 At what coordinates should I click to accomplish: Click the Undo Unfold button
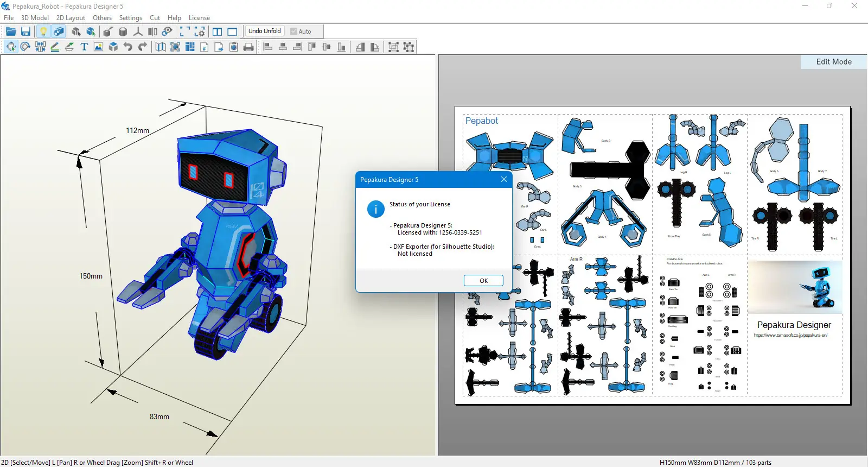point(264,31)
